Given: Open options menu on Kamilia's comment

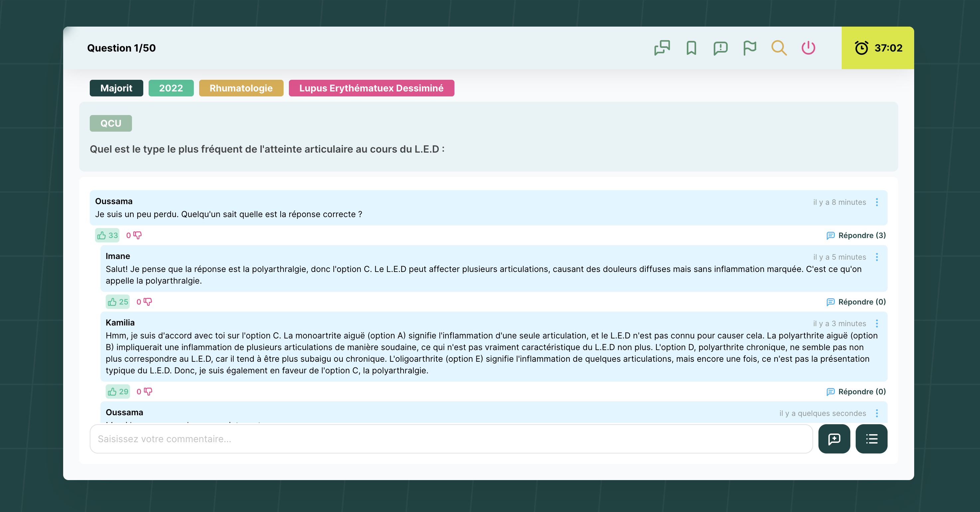Looking at the screenshot, I should [877, 323].
